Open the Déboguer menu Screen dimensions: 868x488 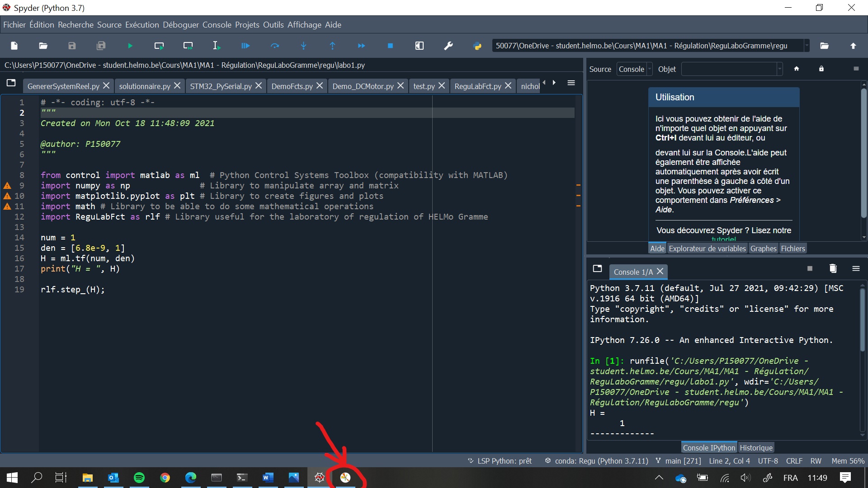pyautogui.click(x=181, y=25)
